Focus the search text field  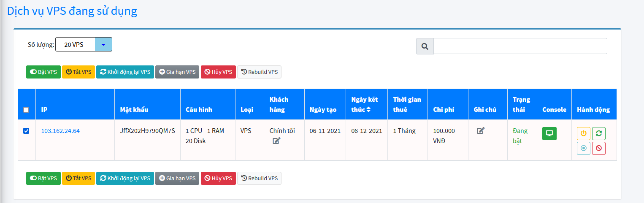pyautogui.click(x=520, y=46)
